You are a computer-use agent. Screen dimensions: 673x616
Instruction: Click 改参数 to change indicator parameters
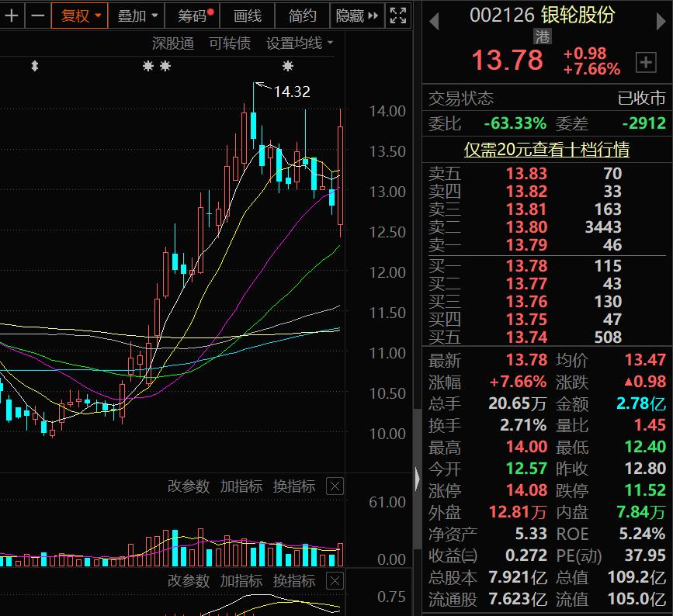pos(187,486)
